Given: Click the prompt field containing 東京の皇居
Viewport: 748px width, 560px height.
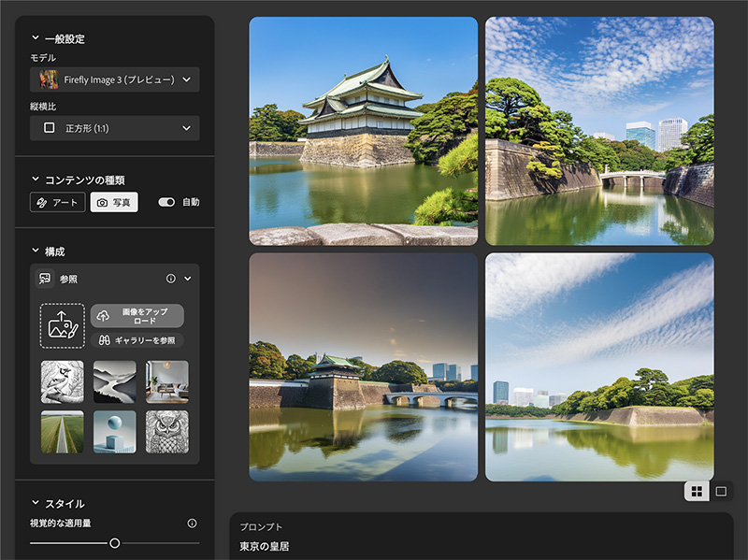Looking at the screenshot, I should point(481,546).
